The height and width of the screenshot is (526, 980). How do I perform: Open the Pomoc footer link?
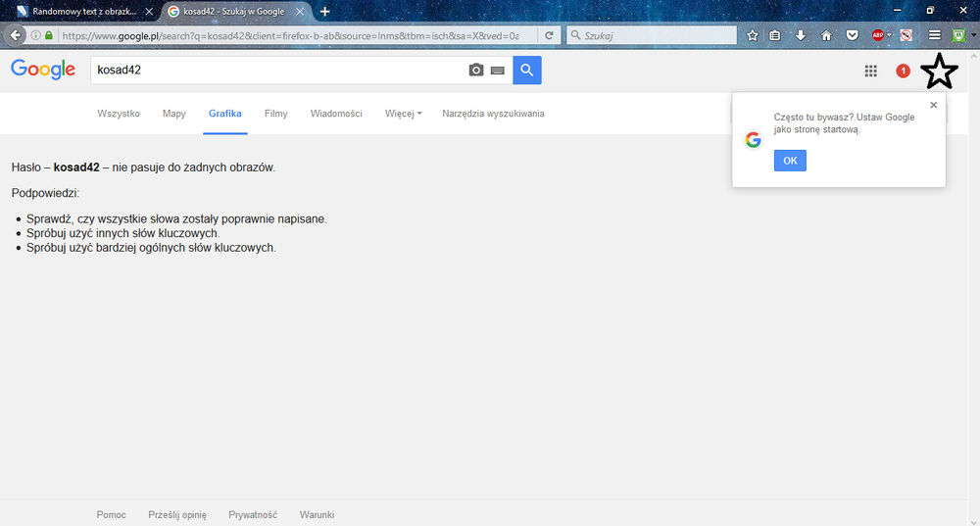112,515
